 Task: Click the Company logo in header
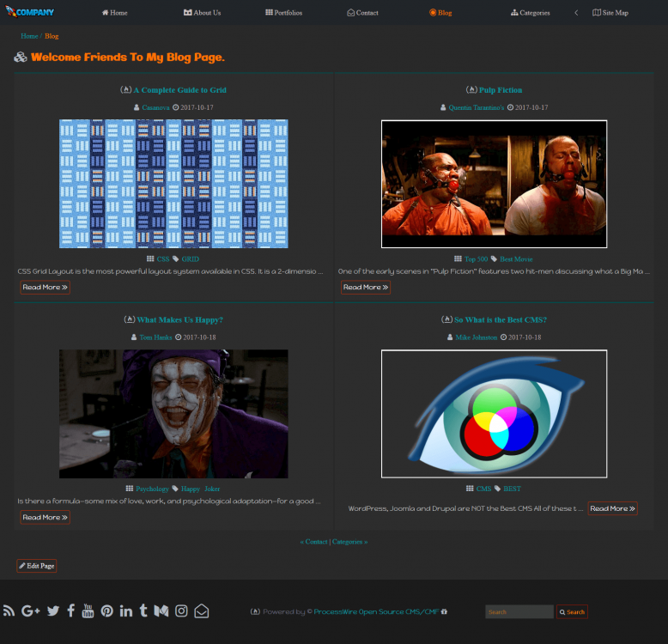[x=30, y=12]
